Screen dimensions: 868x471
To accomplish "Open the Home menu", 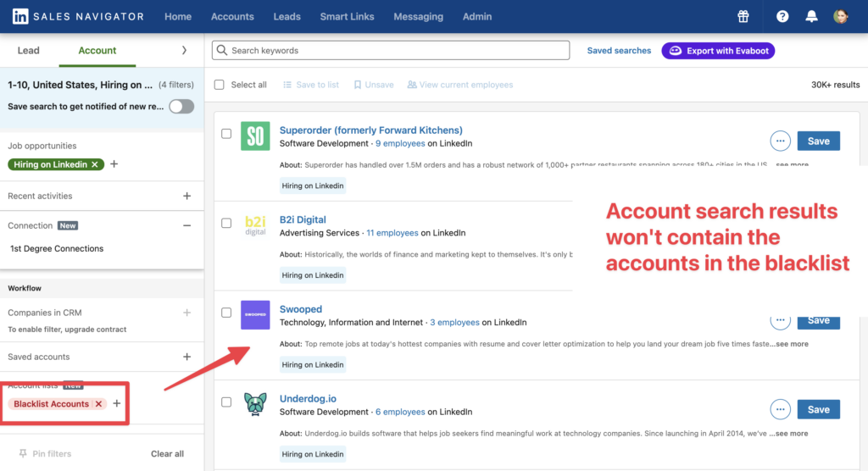I will pos(178,17).
